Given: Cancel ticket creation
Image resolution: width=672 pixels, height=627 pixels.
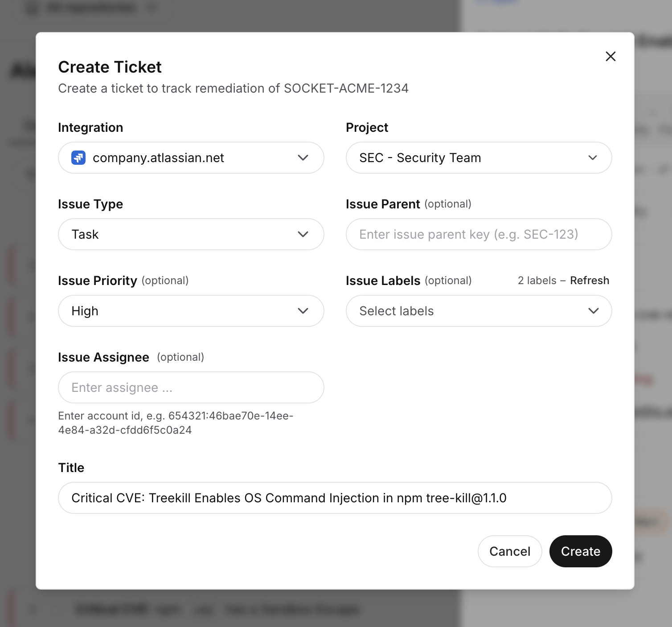Looking at the screenshot, I should pos(510,551).
